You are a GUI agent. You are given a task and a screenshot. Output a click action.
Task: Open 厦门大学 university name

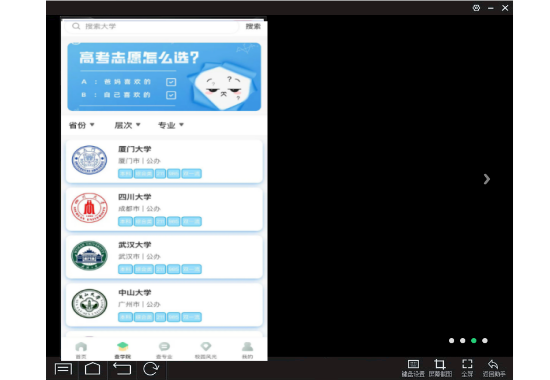coord(135,149)
